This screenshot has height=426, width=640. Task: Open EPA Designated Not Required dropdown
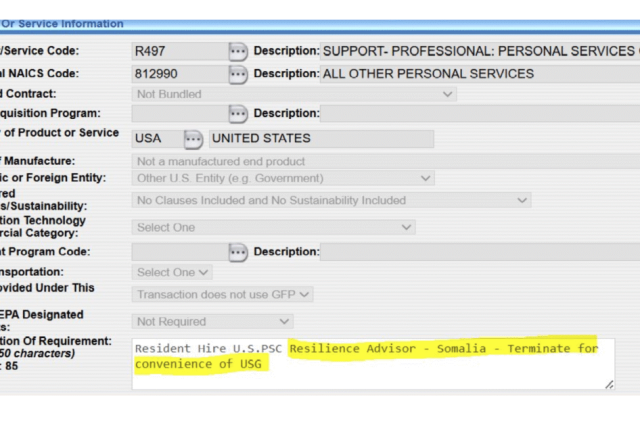(x=212, y=322)
